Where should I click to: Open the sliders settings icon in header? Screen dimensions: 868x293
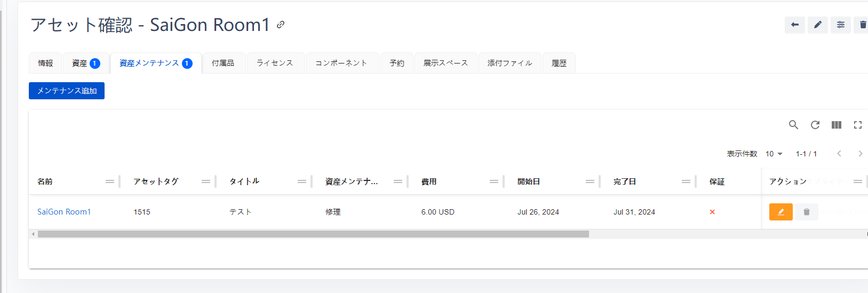click(840, 25)
